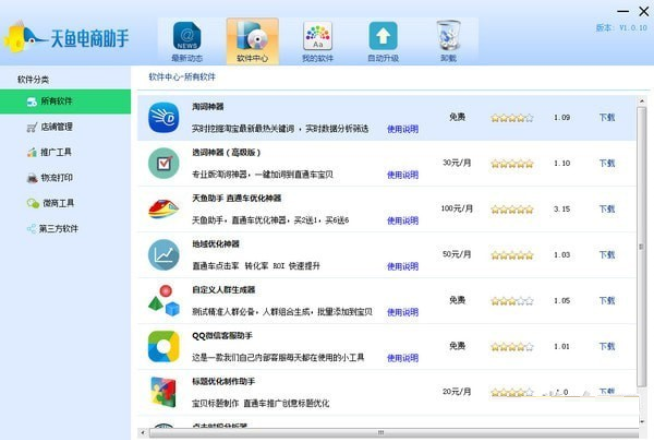Click the 50元/月 price text
The width and height of the screenshot is (655, 440).
457,254
